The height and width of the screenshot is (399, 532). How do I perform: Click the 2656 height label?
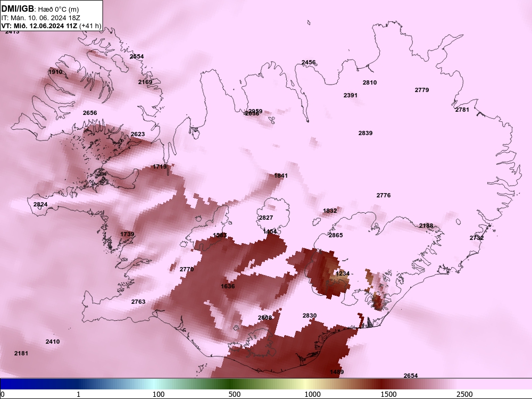click(x=90, y=113)
